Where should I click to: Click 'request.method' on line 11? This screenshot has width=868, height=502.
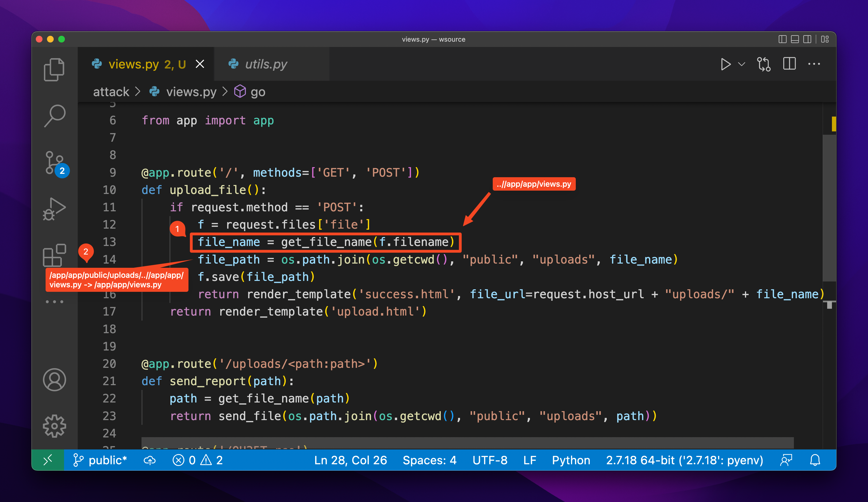tap(239, 207)
